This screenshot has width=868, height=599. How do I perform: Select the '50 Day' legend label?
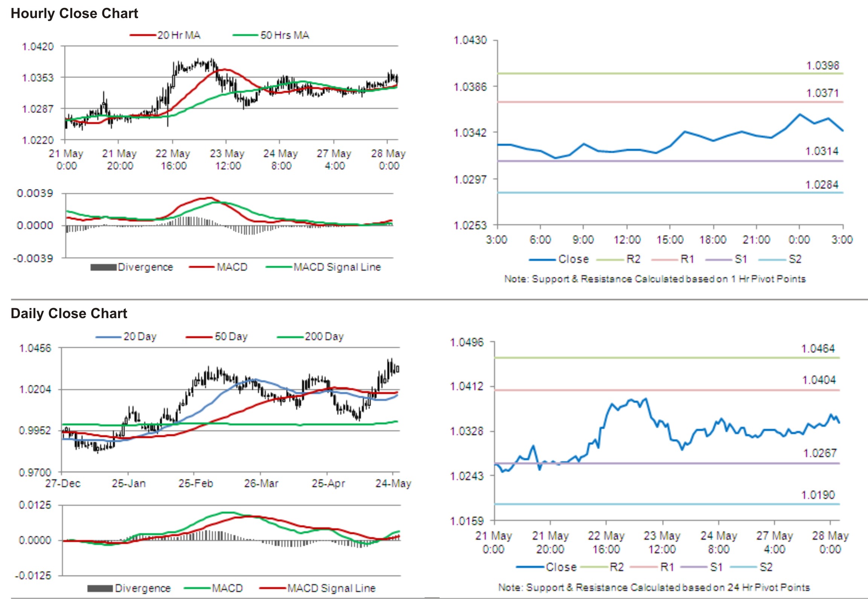(231, 336)
